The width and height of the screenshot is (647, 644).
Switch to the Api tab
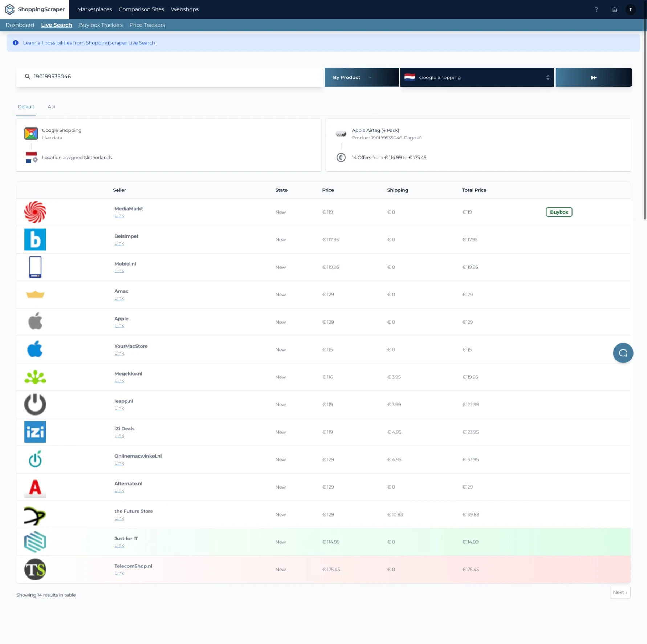click(51, 106)
